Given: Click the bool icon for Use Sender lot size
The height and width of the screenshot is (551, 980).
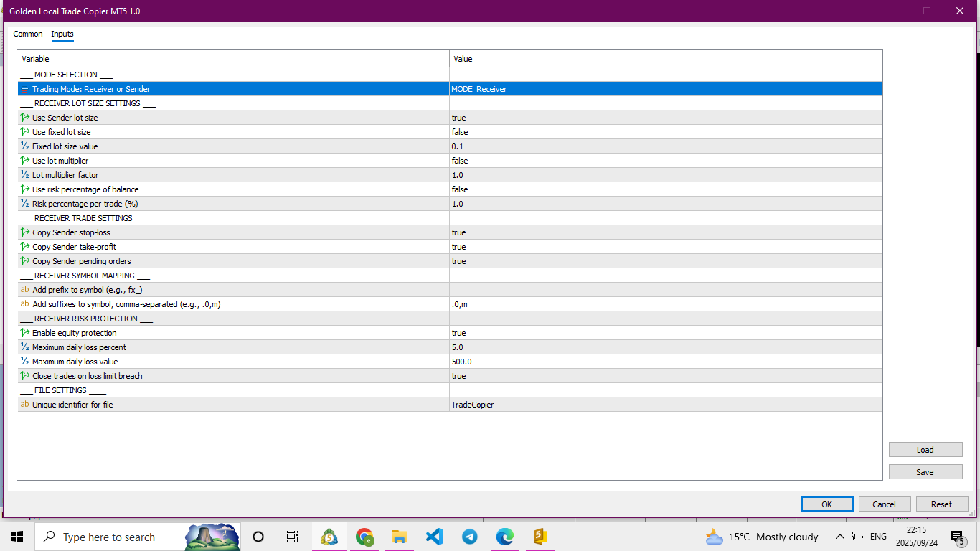Looking at the screenshot, I should pyautogui.click(x=25, y=118).
